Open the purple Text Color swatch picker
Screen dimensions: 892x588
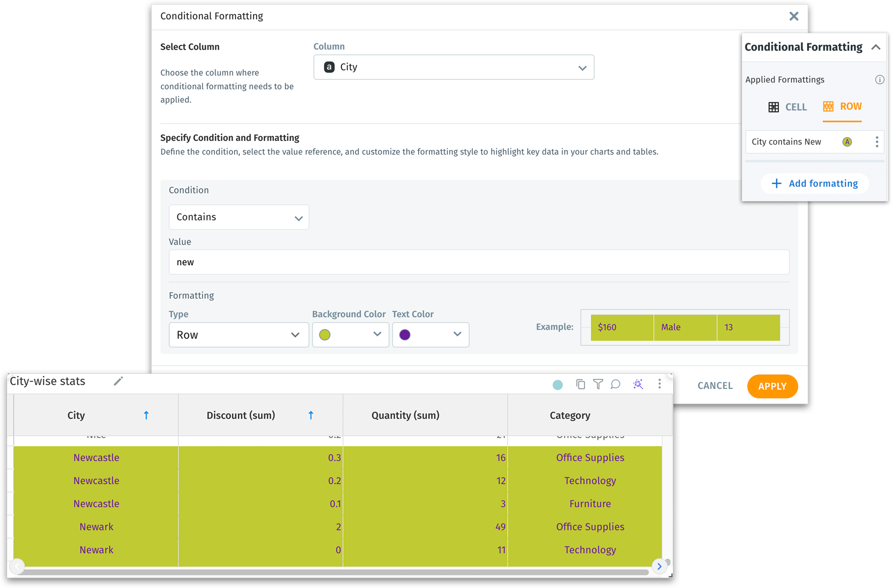pyautogui.click(x=430, y=335)
